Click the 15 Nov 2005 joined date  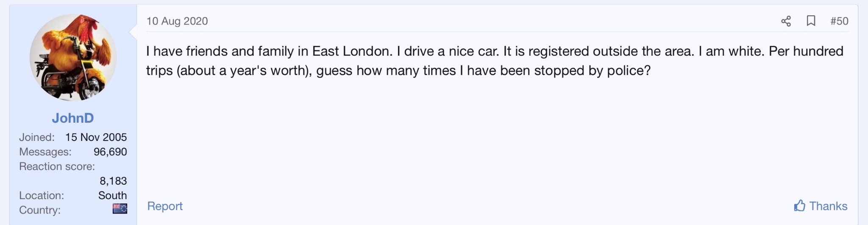96,137
